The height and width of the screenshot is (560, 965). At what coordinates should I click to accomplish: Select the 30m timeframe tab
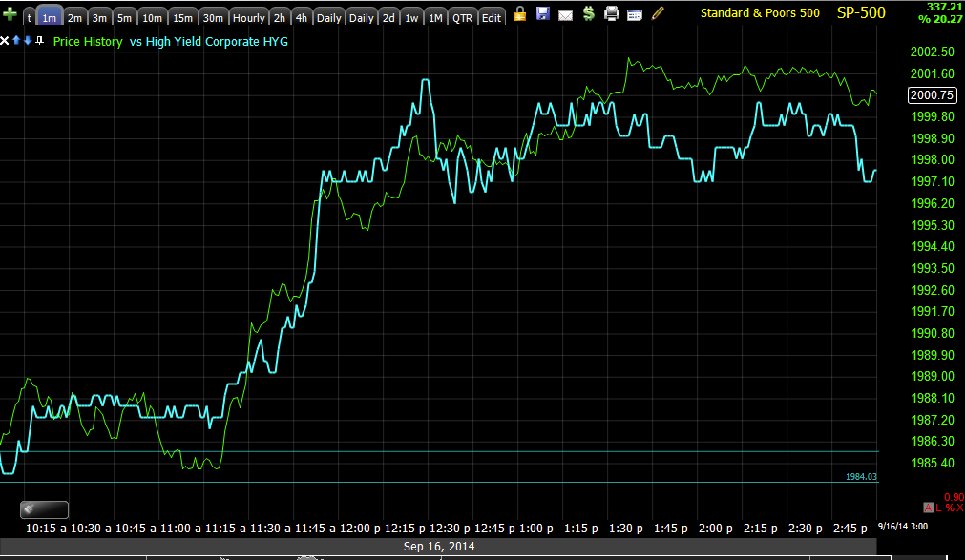pyautogui.click(x=213, y=18)
